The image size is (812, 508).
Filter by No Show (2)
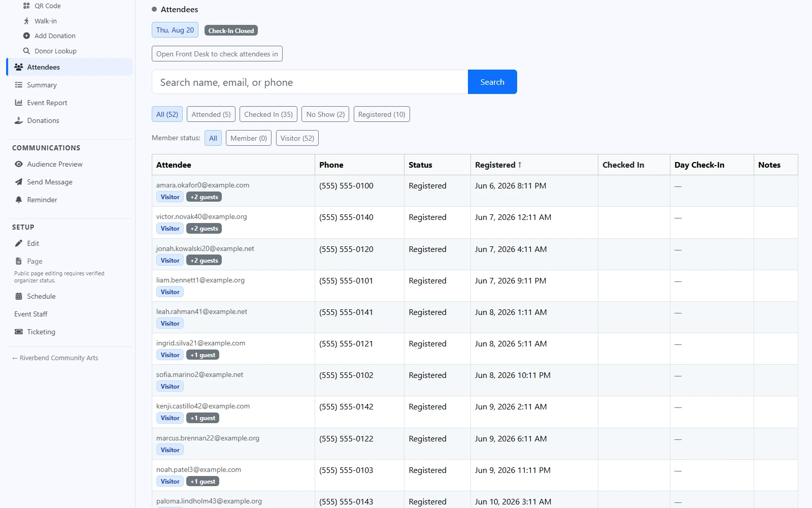point(325,114)
